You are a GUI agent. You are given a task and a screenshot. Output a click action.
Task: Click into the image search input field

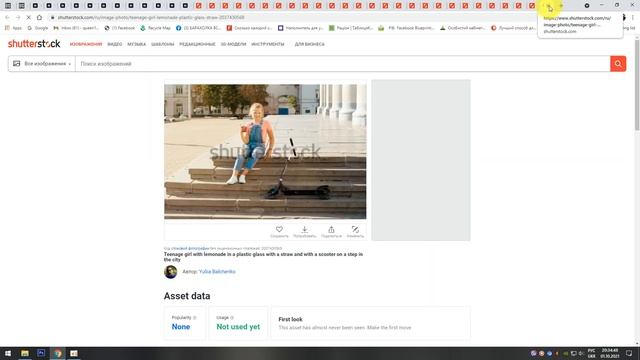343,64
